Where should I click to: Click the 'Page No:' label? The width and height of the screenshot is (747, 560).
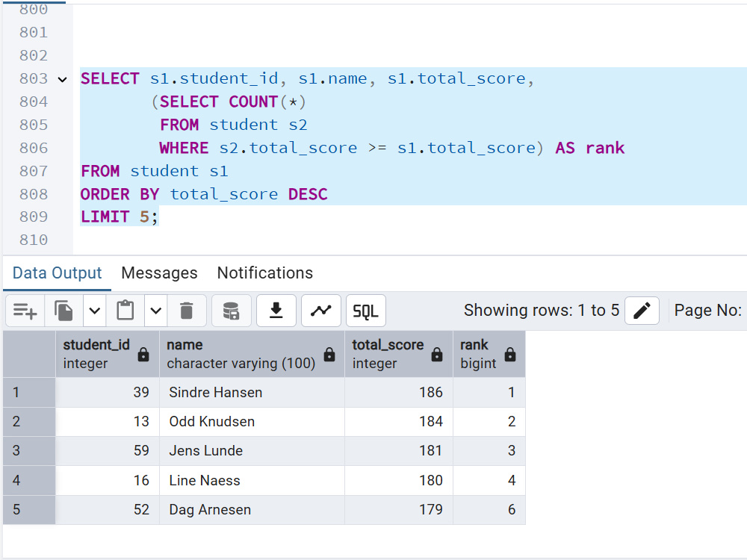tap(708, 311)
